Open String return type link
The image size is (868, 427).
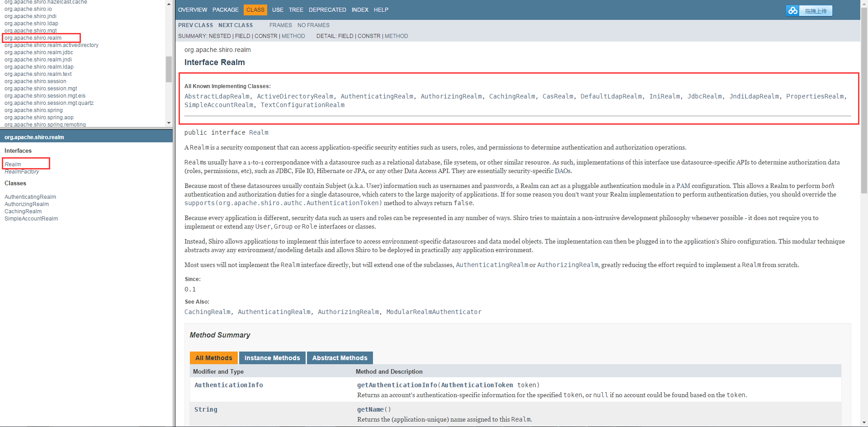coord(206,409)
